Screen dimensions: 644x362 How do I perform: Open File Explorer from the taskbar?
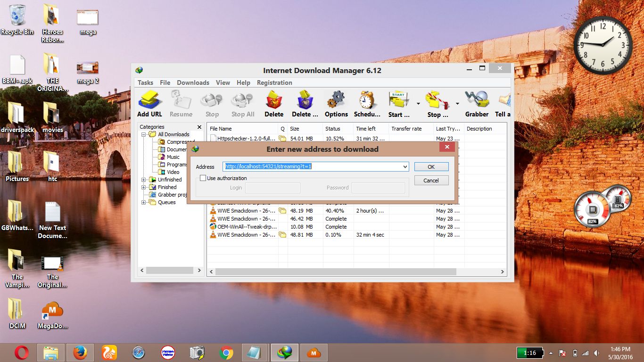(x=51, y=352)
